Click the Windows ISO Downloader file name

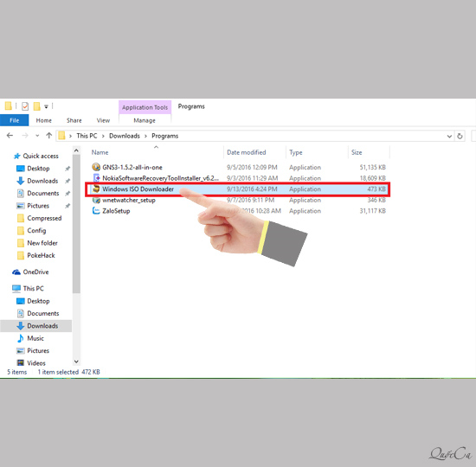click(x=138, y=189)
